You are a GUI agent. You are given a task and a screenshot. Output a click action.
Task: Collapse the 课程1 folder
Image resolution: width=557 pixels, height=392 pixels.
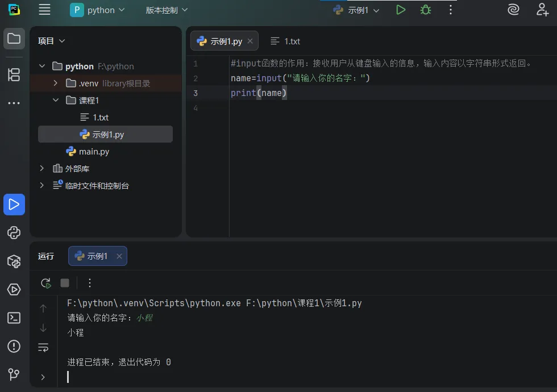[56, 100]
